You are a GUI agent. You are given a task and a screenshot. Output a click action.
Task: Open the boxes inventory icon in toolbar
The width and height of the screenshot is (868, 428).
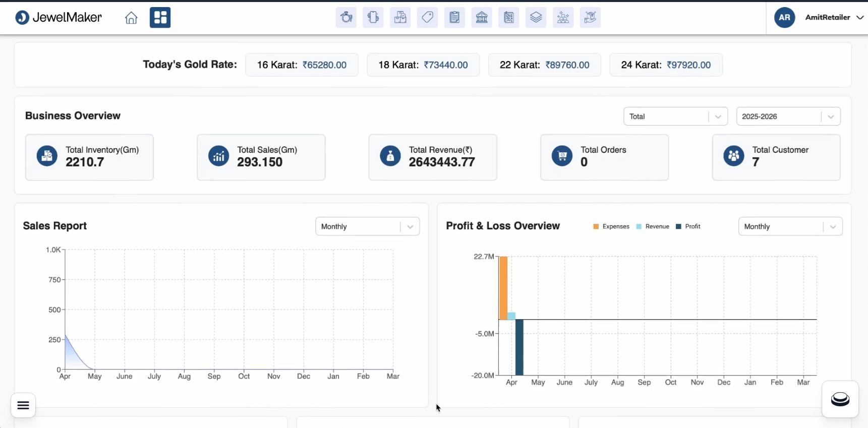point(400,18)
